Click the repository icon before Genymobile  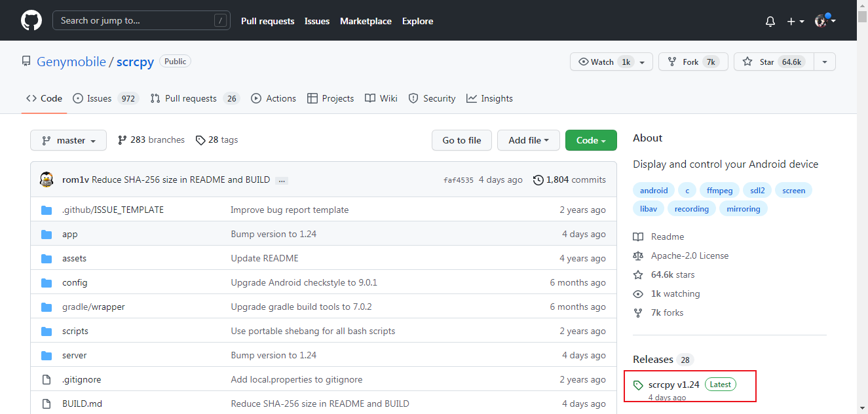pos(26,62)
